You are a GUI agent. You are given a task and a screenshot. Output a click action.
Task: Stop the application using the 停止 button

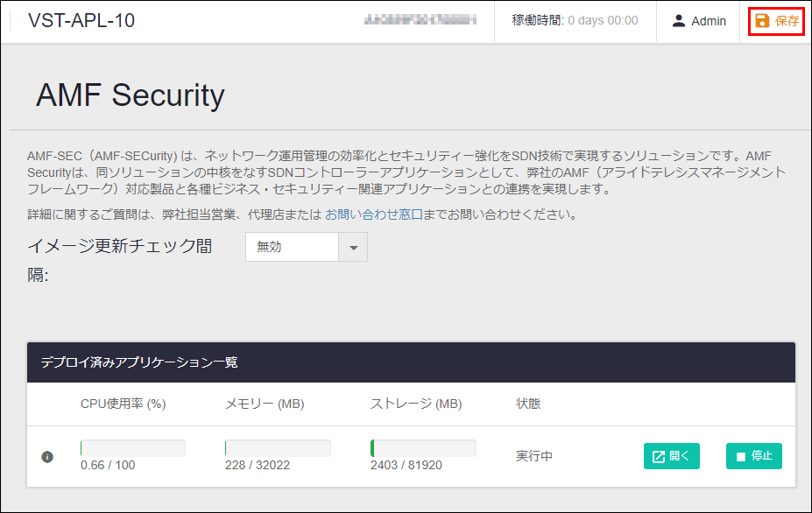click(754, 456)
